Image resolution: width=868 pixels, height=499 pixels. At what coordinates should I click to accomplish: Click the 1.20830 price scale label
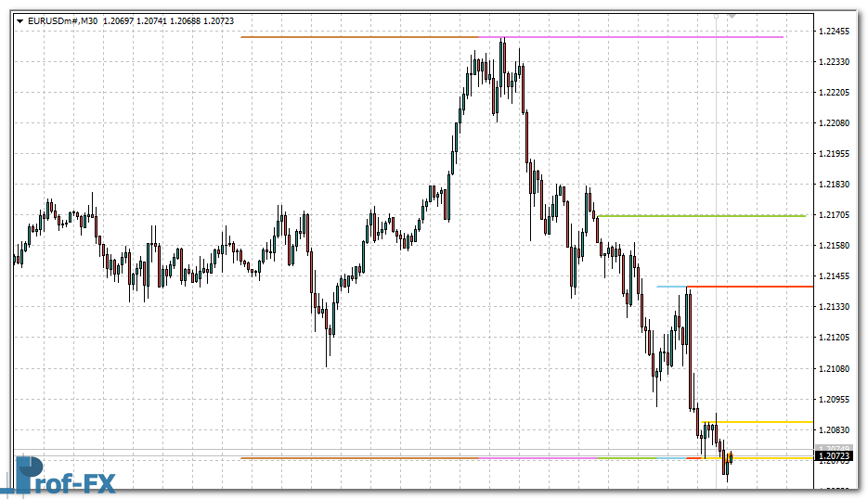click(x=836, y=430)
